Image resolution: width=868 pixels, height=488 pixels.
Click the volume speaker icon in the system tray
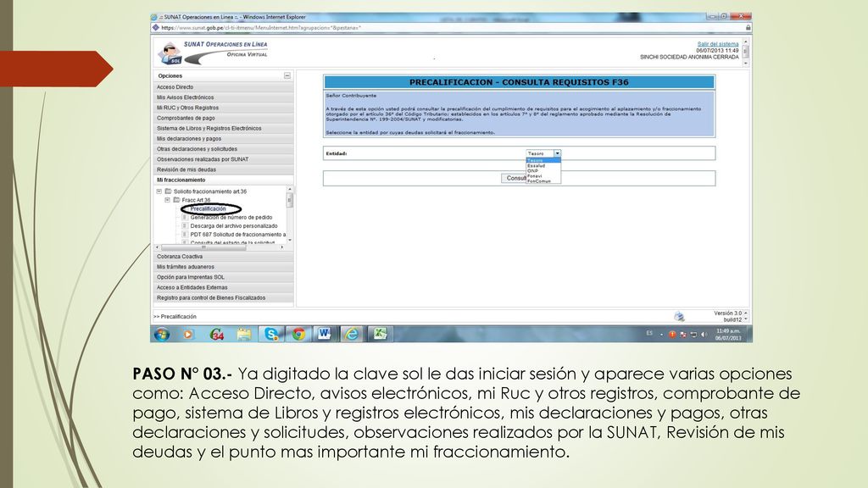pyautogui.click(x=704, y=334)
